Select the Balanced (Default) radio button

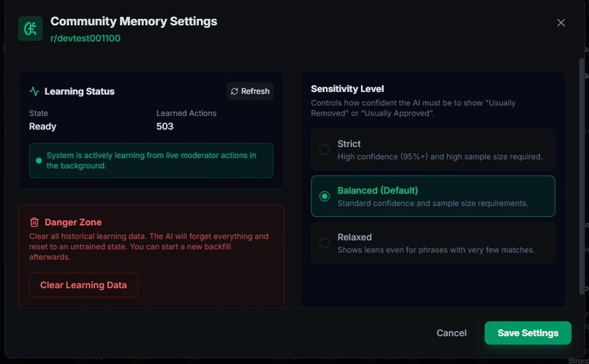tap(324, 196)
